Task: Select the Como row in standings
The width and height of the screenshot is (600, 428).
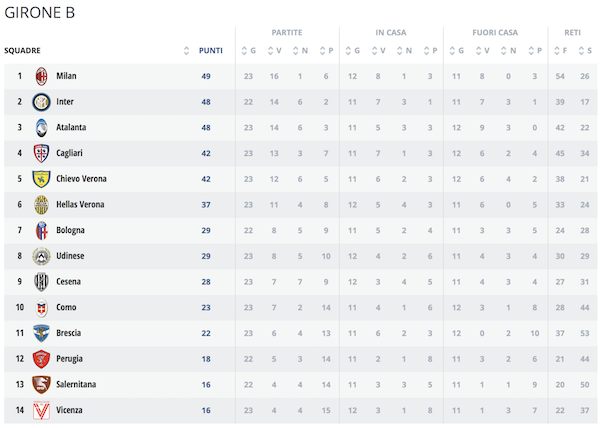Action: [300, 308]
